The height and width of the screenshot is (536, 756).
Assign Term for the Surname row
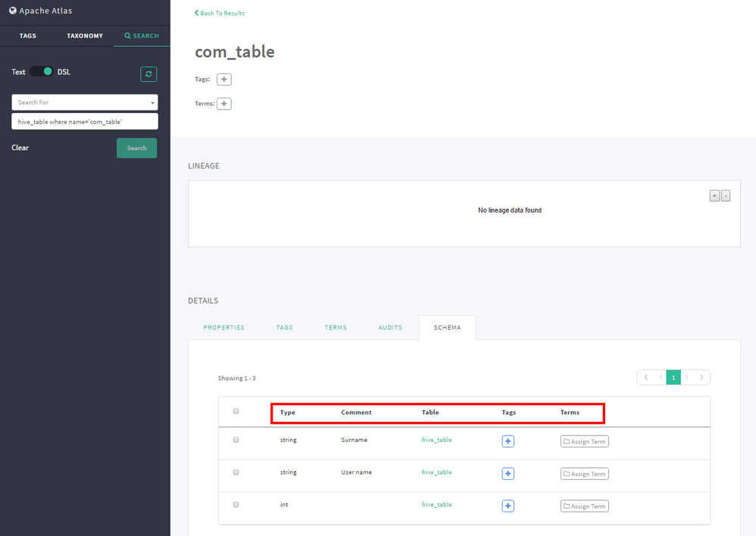click(x=584, y=441)
